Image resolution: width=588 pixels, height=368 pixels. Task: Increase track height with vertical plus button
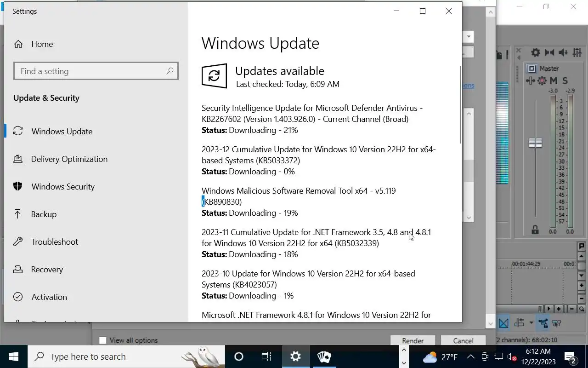[x=582, y=286]
